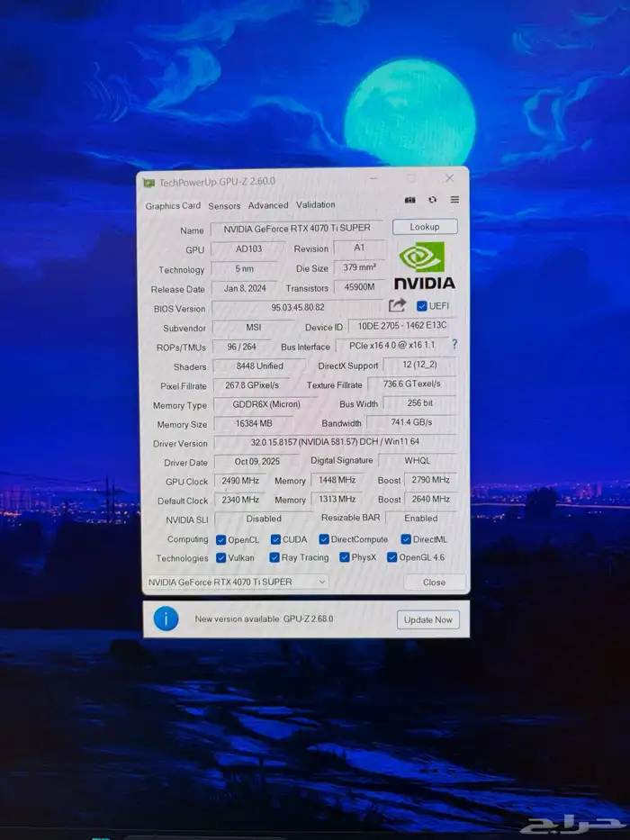The image size is (630, 840).
Task: Click the GPU Clock value 2490 MHz
Action: tap(240, 481)
